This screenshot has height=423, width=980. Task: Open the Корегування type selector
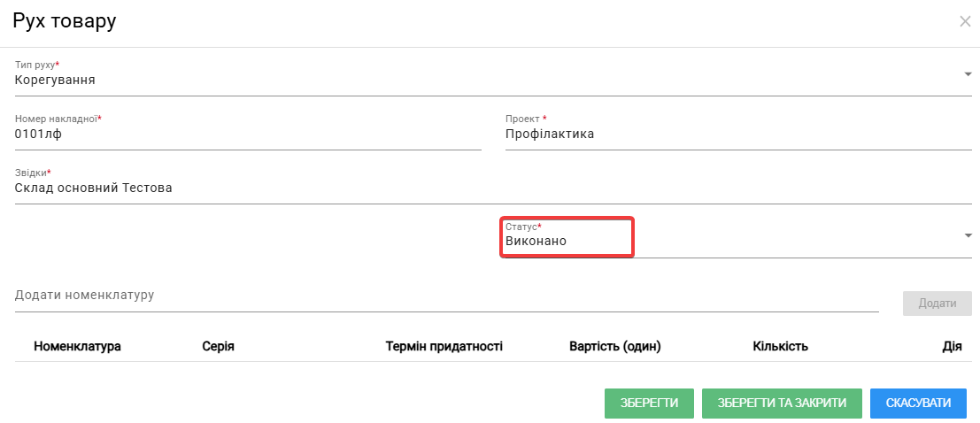[x=493, y=78]
